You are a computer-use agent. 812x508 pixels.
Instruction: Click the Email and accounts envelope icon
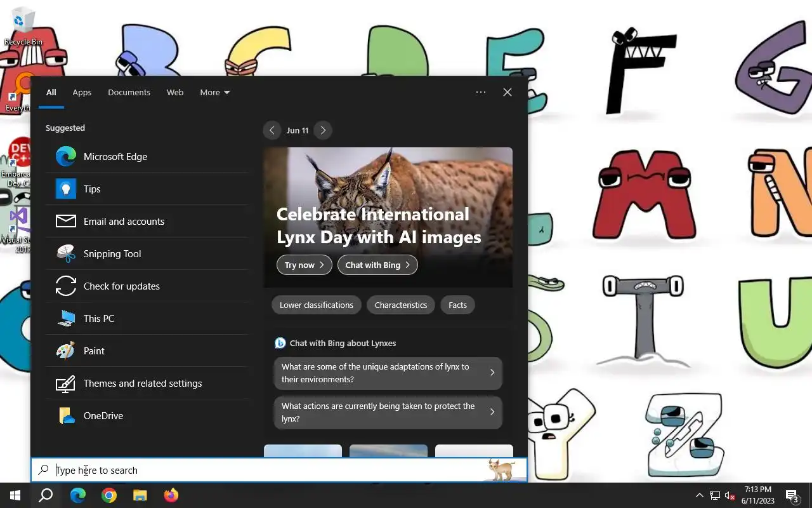tap(66, 221)
